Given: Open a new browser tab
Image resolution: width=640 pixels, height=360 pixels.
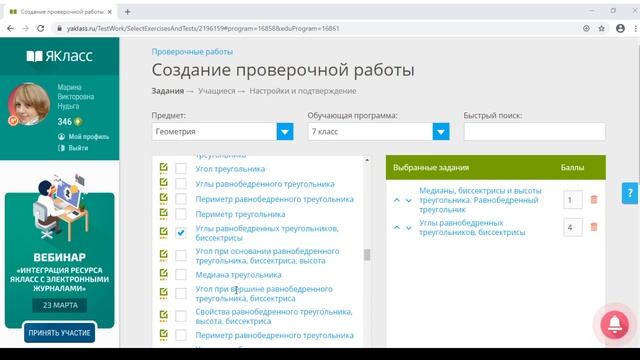Looking at the screenshot, I should pos(127,12).
